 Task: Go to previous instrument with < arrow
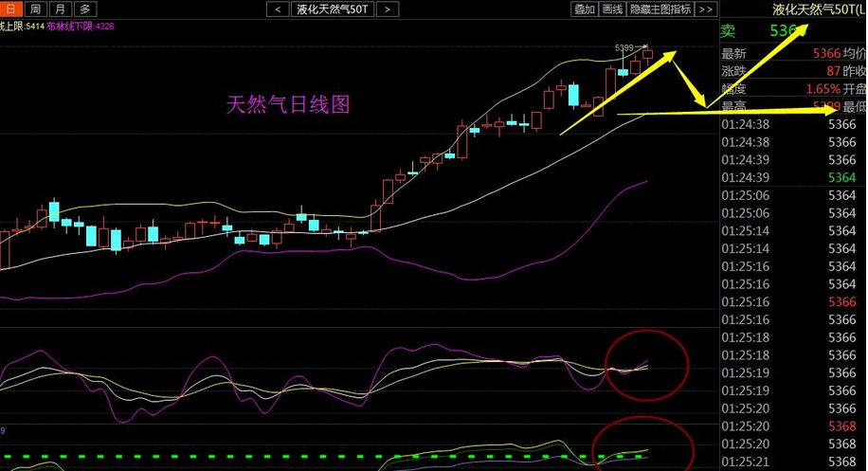278,9
